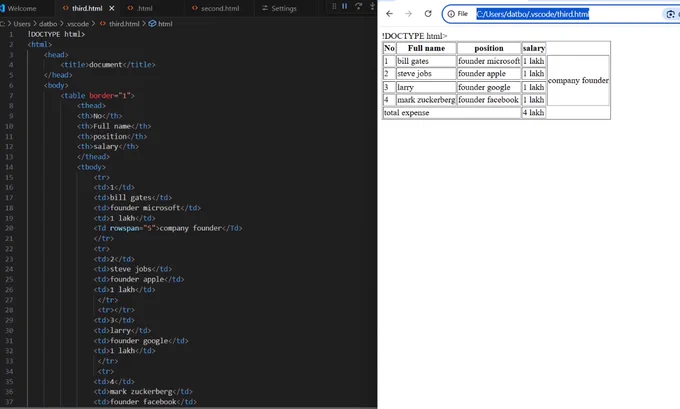This screenshot has width=680, height=409.
Task: Grab the debug toolbar drag handle
Action: point(334,6)
